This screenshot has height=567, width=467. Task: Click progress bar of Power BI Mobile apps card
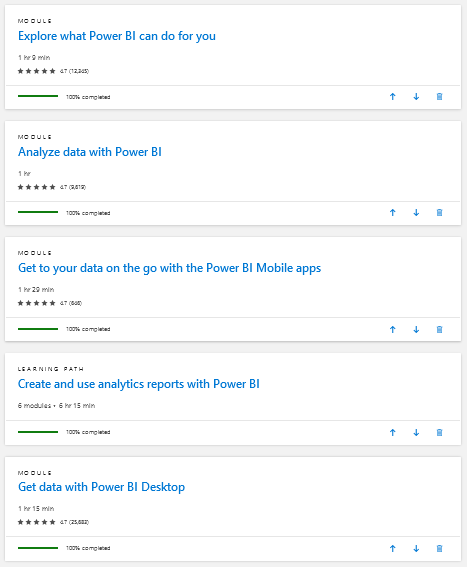38,329
